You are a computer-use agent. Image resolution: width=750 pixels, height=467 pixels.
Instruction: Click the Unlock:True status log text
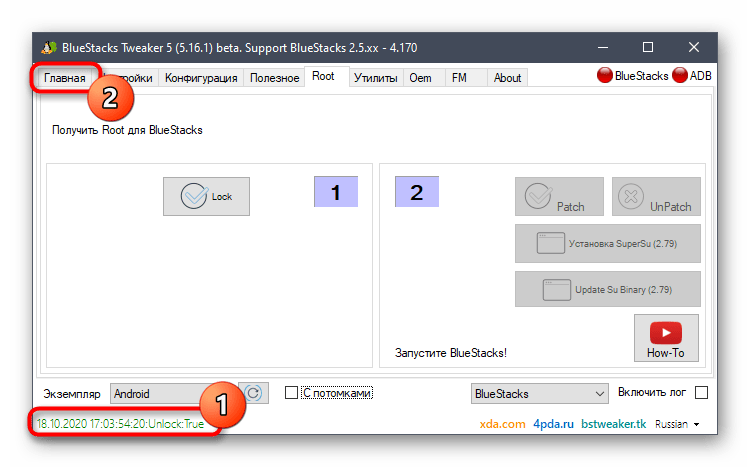click(x=121, y=424)
